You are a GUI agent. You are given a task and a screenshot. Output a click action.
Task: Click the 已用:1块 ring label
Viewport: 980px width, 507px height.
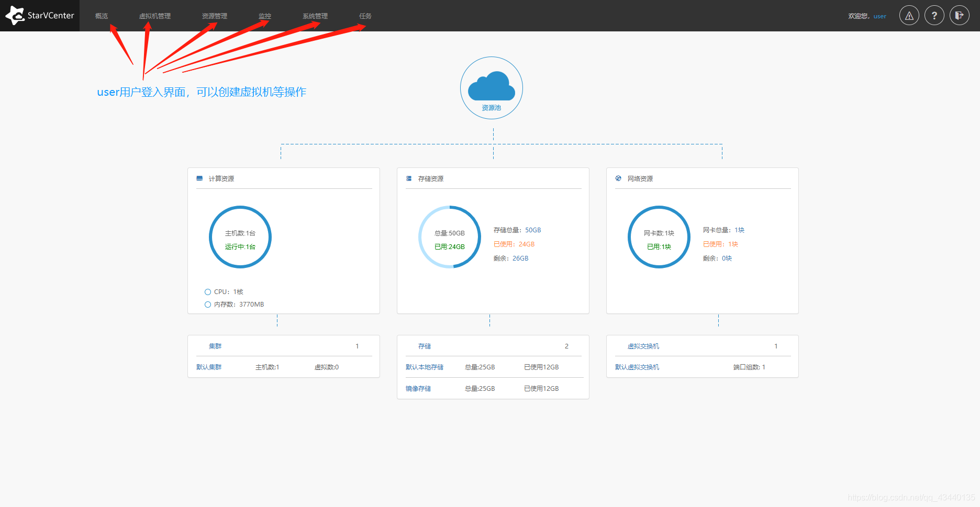click(659, 247)
